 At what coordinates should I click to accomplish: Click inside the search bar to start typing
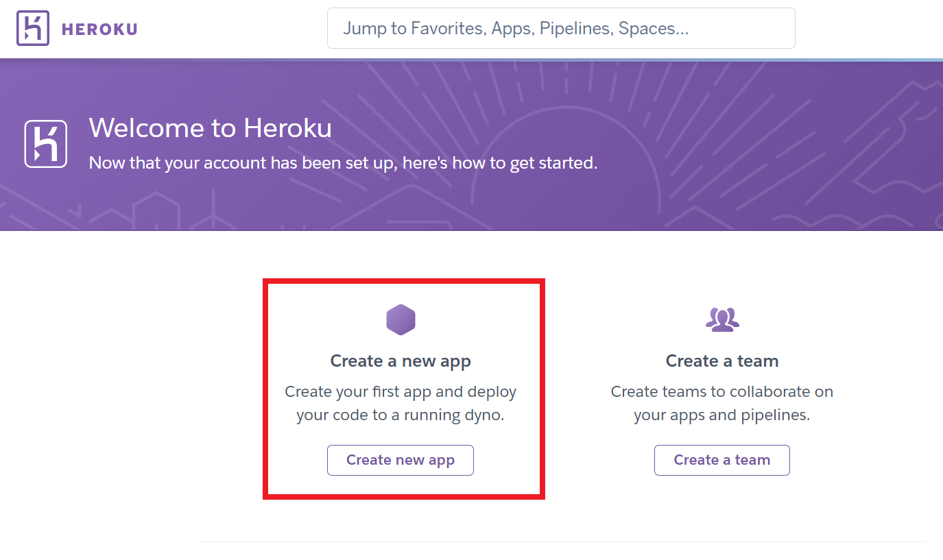(561, 28)
